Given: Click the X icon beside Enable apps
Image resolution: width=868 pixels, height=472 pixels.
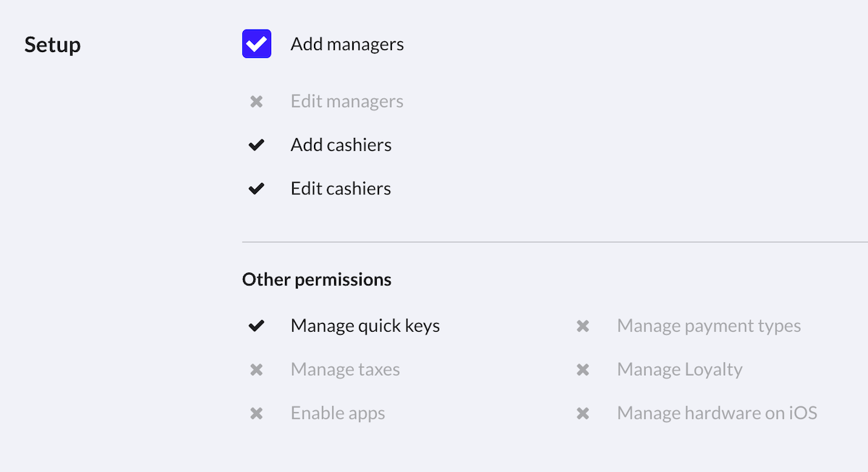Looking at the screenshot, I should [256, 413].
